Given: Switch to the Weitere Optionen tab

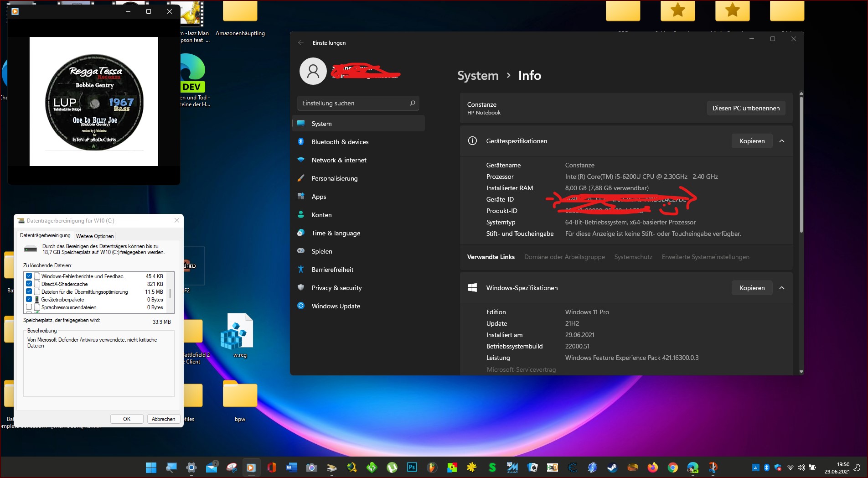Looking at the screenshot, I should click(x=95, y=236).
